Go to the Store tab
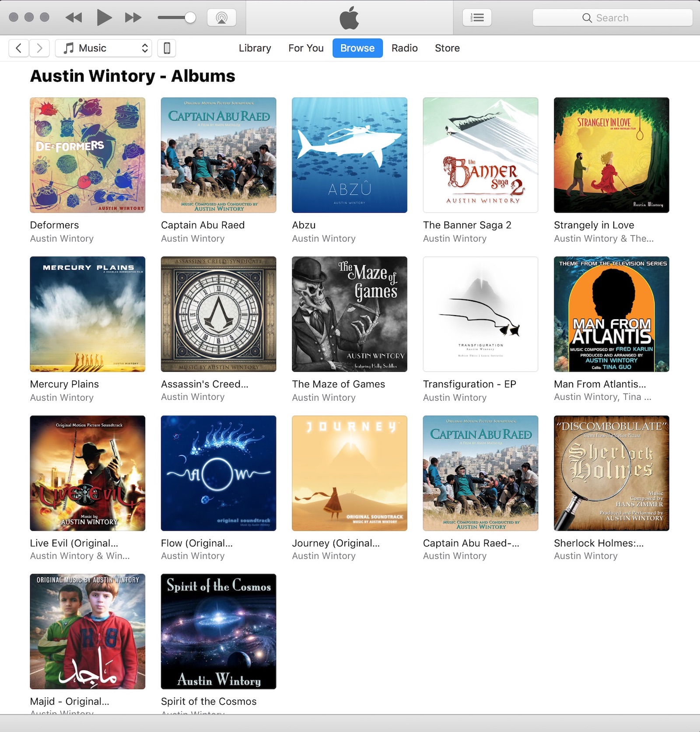 [x=447, y=48]
